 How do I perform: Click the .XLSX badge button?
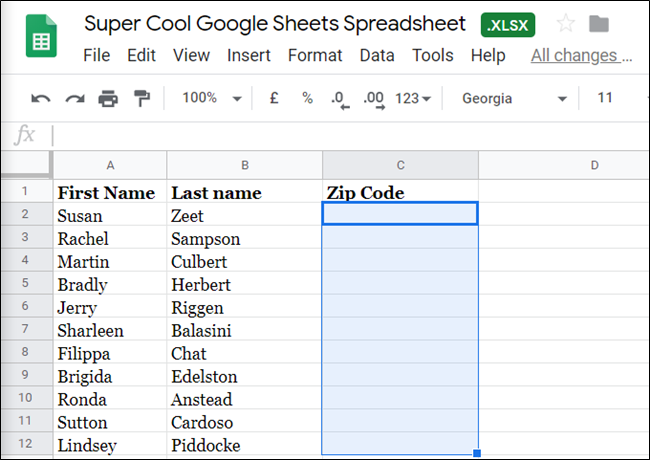coord(508,24)
